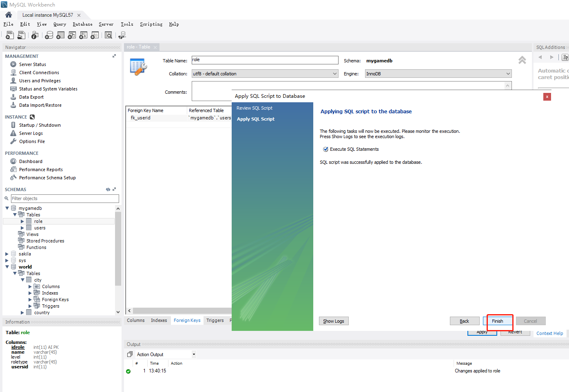This screenshot has height=392, width=569.
Task: Open the File menu
Action: (9, 24)
